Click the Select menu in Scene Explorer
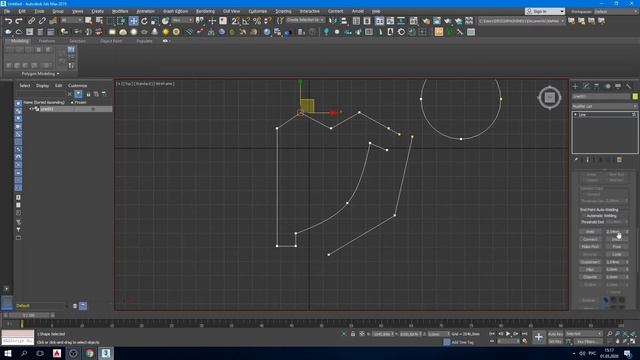Screen dimensions: 640x360 click(25, 86)
